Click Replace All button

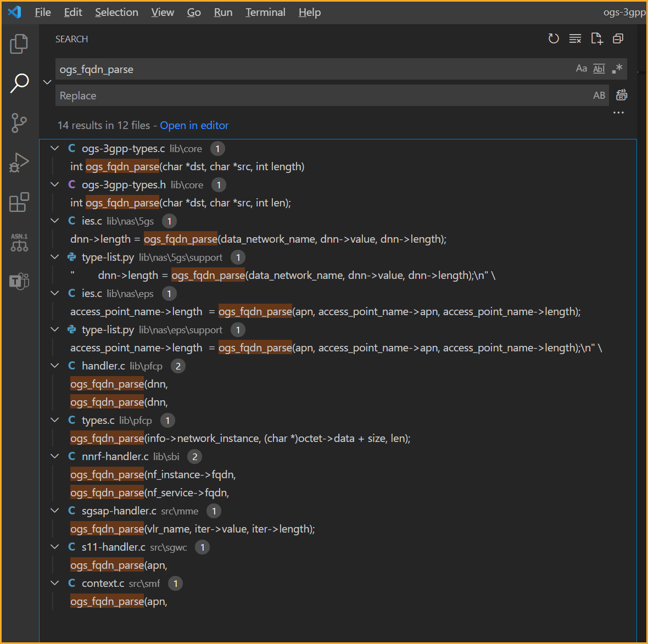[x=621, y=95]
